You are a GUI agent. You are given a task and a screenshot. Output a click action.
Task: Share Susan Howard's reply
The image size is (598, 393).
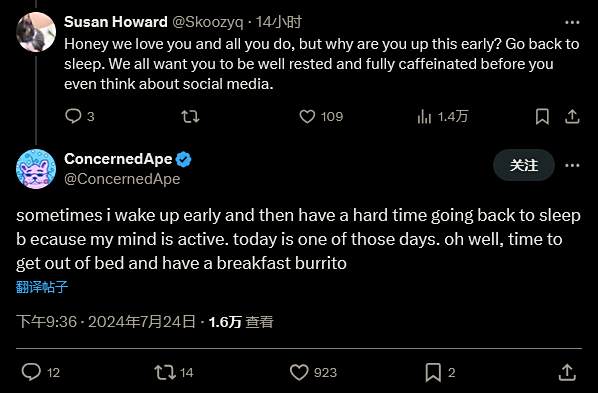(x=572, y=116)
